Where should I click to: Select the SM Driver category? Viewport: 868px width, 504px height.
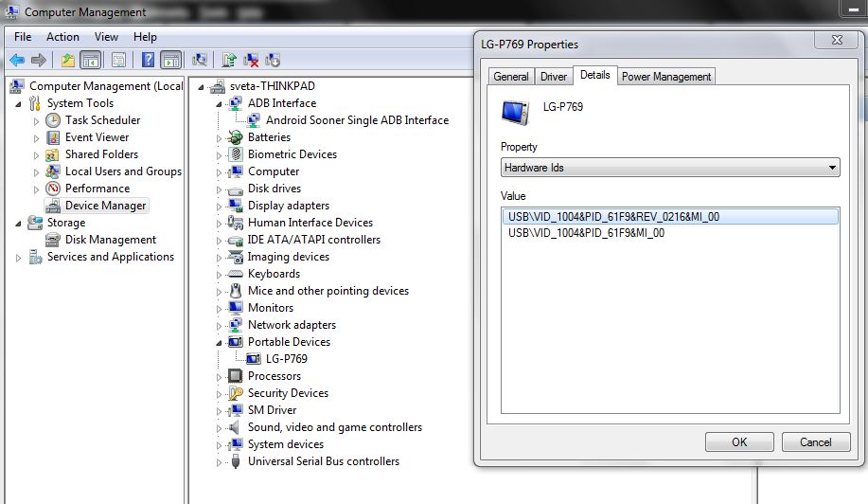point(272,410)
